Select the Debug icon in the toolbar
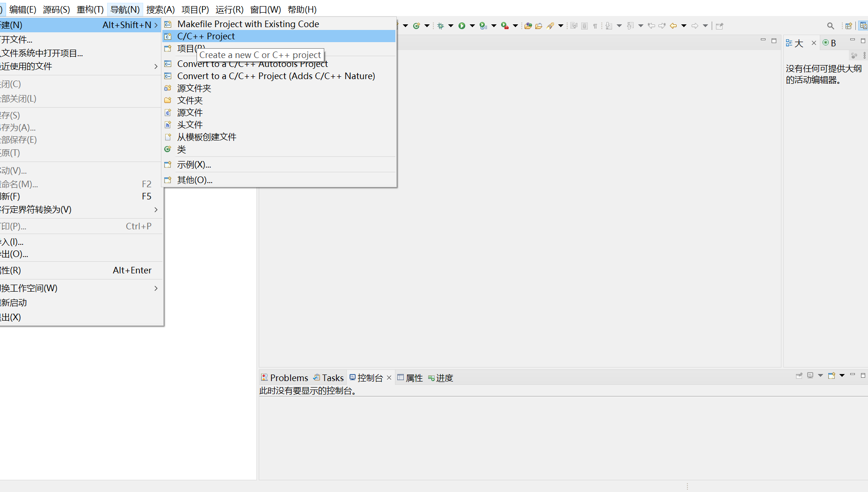The width and height of the screenshot is (868, 492). [440, 26]
